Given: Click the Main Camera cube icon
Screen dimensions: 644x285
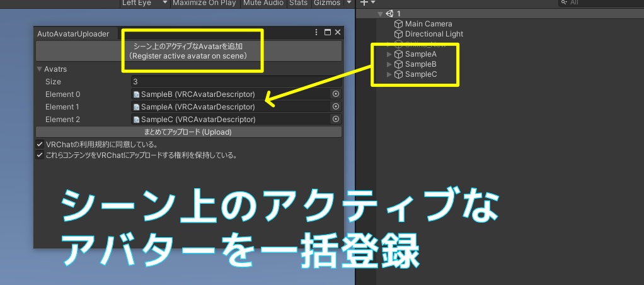Looking at the screenshot, I should pyautogui.click(x=398, y=24).
